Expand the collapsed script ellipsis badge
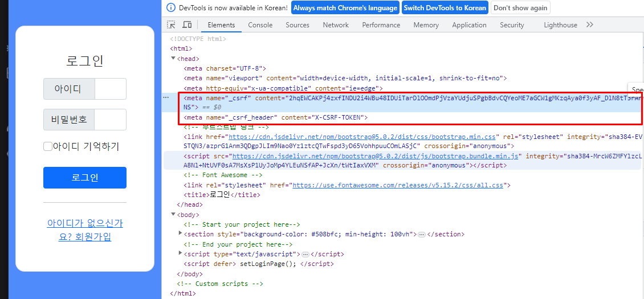Screen dimensions: 644x299 (305, 254)
